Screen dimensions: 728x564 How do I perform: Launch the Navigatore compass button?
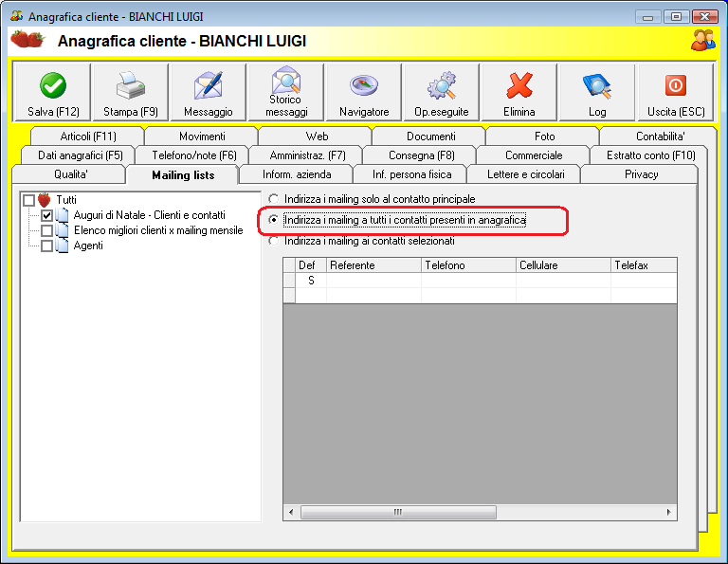(x=364, y=92)
